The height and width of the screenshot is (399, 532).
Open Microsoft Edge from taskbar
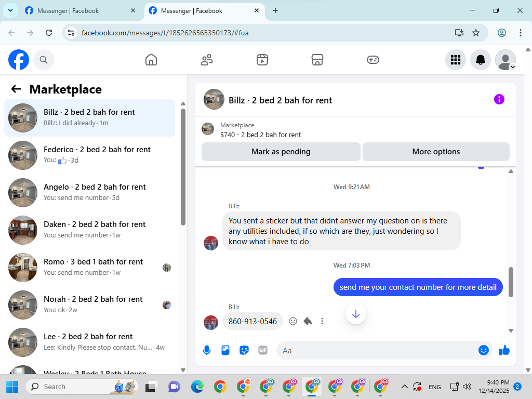click(x=197, y=387)
